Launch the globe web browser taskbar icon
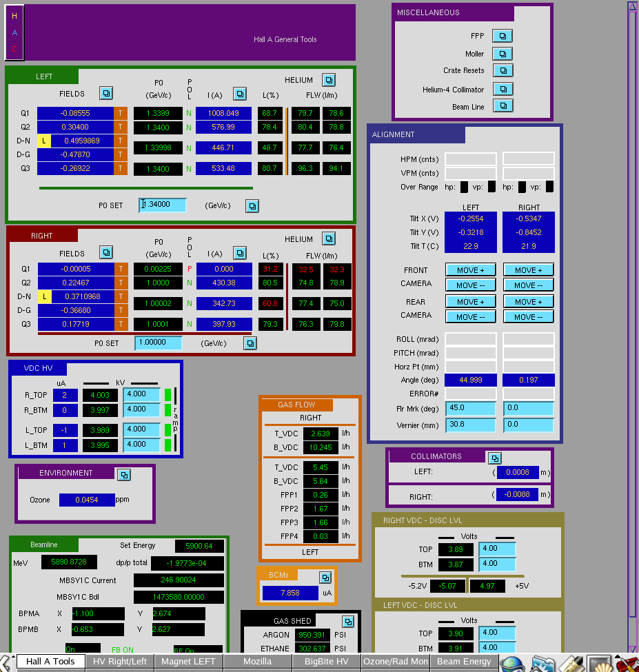The height and width of the screenshot is (672, 639). point(512,664)
